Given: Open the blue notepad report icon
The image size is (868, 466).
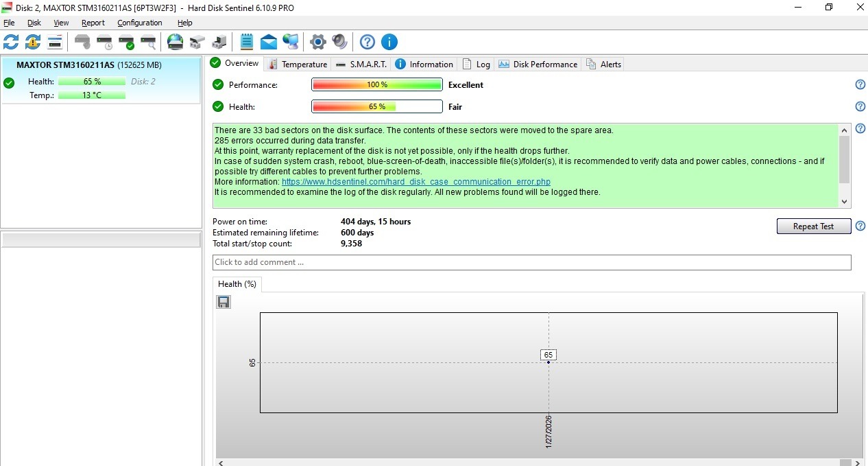Looking at the screenshot, I should coord(247,42).
